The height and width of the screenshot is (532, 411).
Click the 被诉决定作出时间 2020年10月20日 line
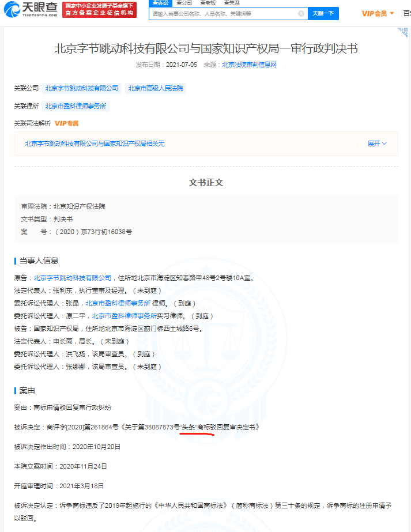pyautogui.click(x=67, y=447)
